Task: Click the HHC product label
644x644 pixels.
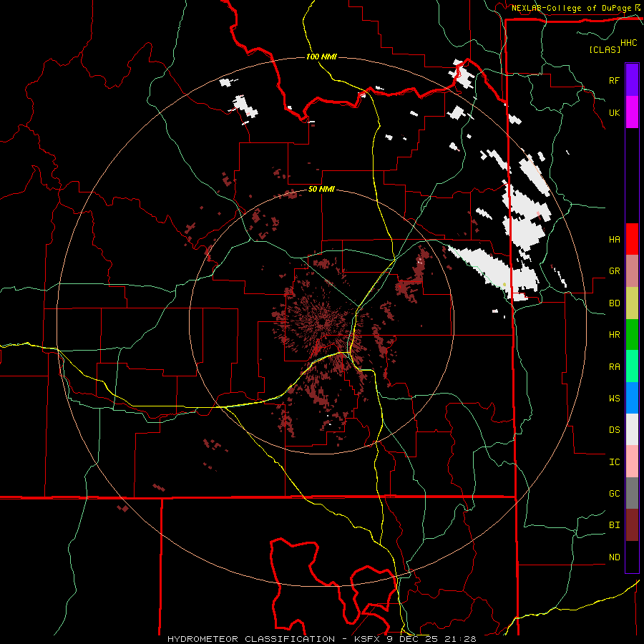Action: [x=629, y=43]
